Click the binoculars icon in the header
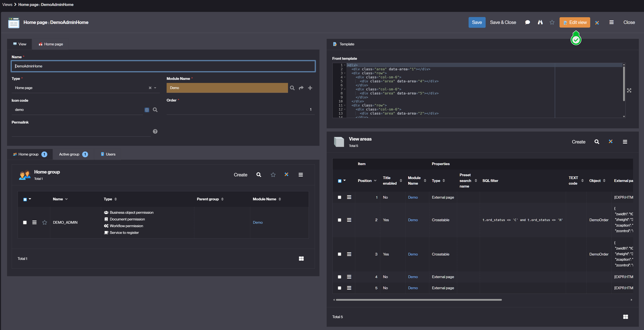The height and width of the screenshot is (330, 644). click(x=540, y=22)
